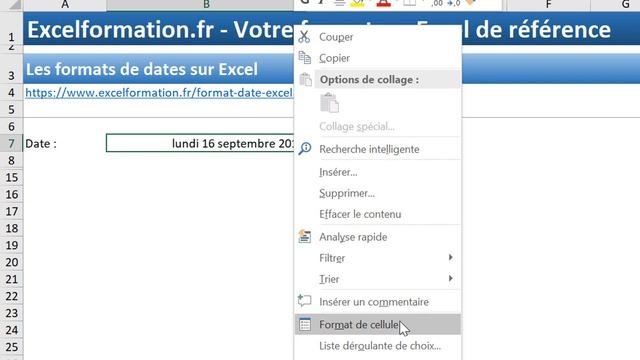Image resolution: width=640 pixels, height=360 pixels.
Task: Select Insérer un commentaire
Action: coord(378,302)
